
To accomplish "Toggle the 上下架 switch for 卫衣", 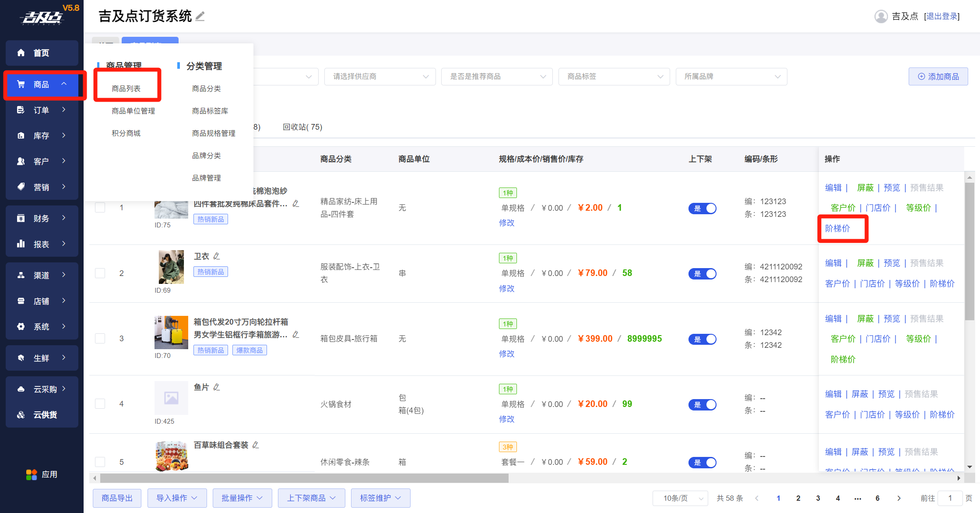I will [x=702, y=274].
